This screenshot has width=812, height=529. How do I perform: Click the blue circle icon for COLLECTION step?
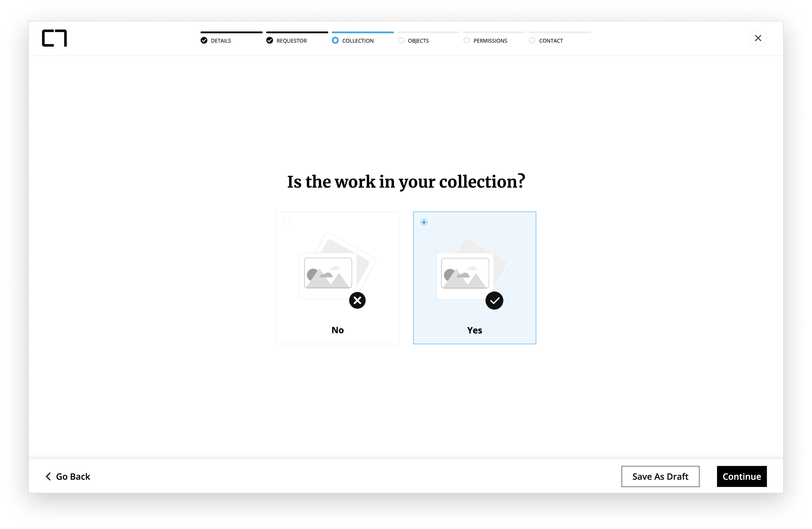click(335, 40)
